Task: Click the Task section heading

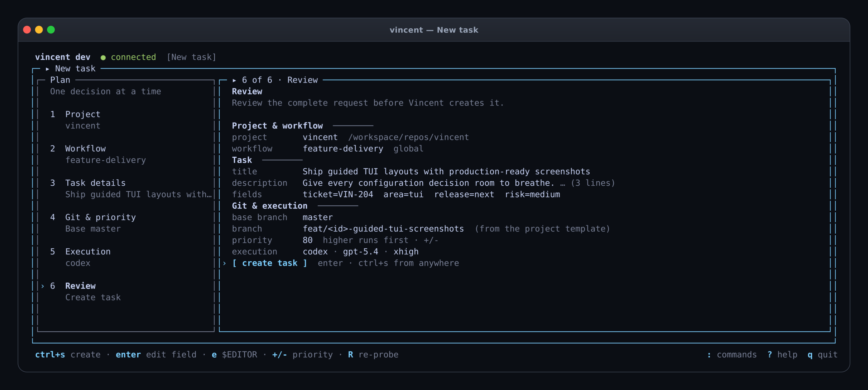Action: click(x=242, y=160)
